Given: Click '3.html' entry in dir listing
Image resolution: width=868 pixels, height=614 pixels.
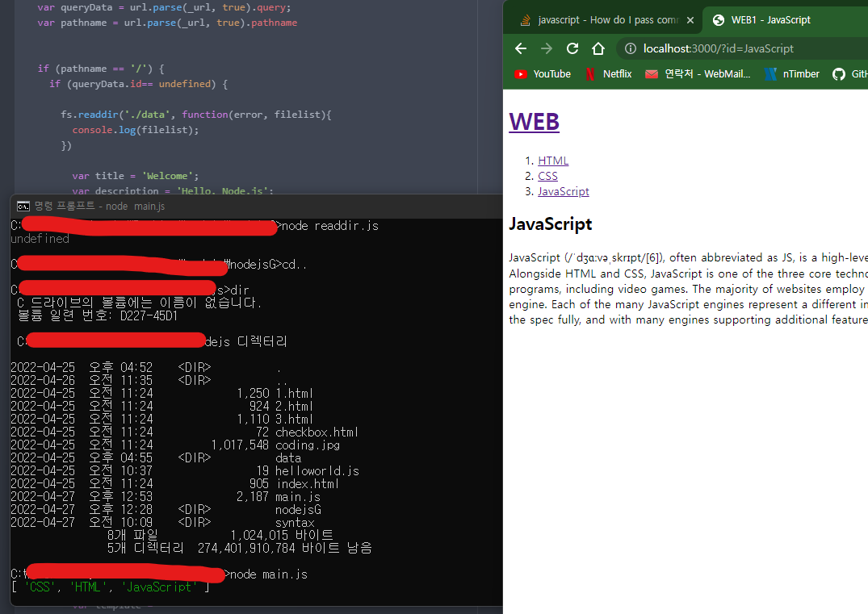Looking at the screenshot, I should pyautogui.click(x=294, y=420).
